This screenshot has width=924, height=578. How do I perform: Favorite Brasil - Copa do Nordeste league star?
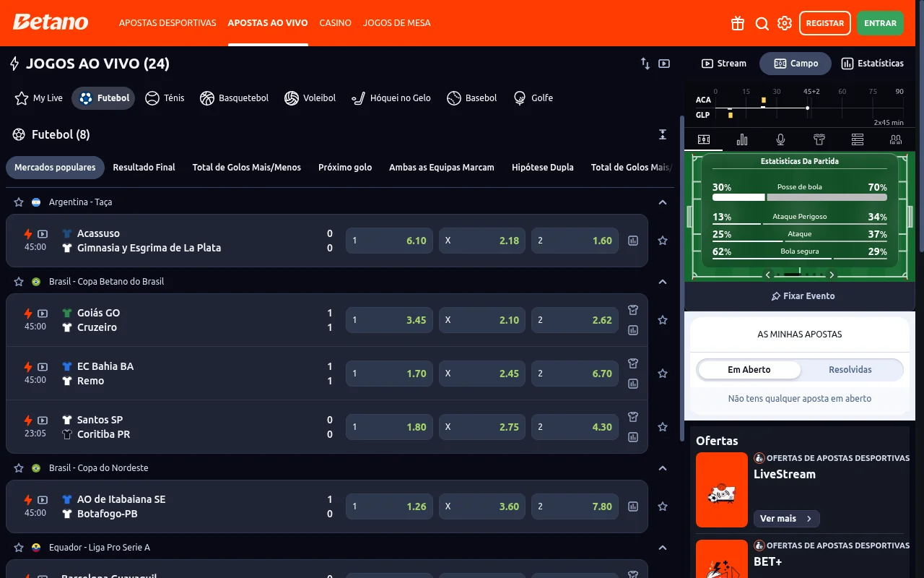(x=19, y=468)
